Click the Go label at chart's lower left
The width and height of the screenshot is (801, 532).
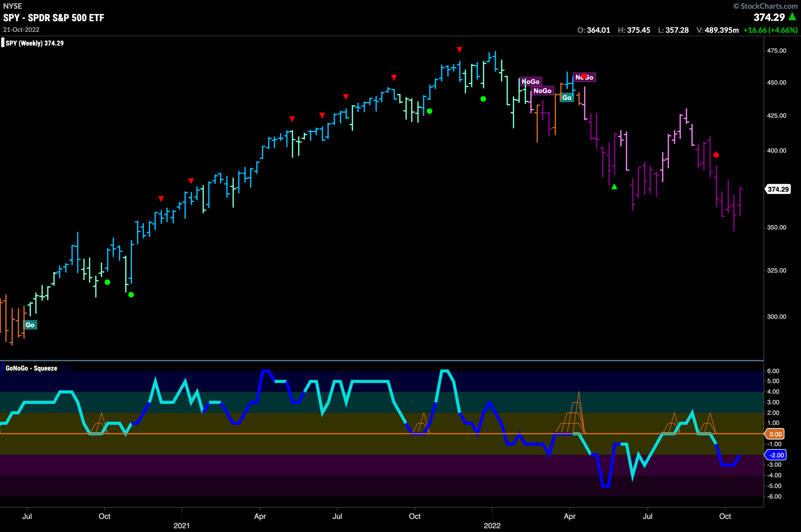pyautogui.click(x=30, y=325)
